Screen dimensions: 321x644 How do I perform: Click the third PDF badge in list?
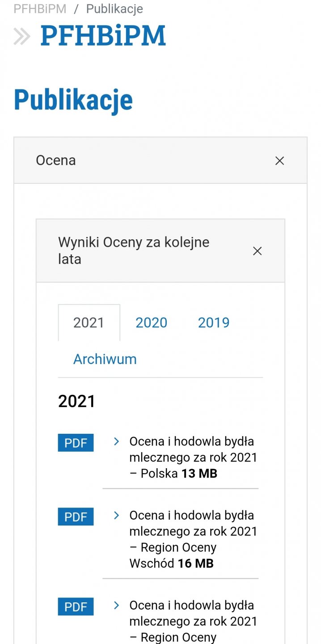[76, 606]
